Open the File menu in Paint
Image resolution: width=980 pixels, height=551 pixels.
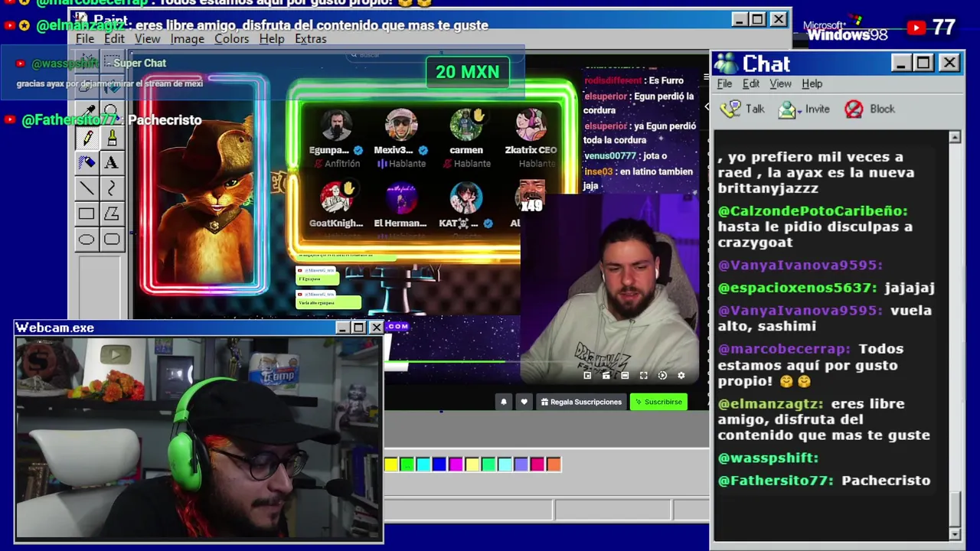click(85, 39)
